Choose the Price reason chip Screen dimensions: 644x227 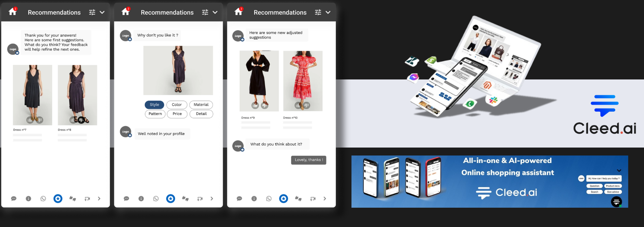177,114
